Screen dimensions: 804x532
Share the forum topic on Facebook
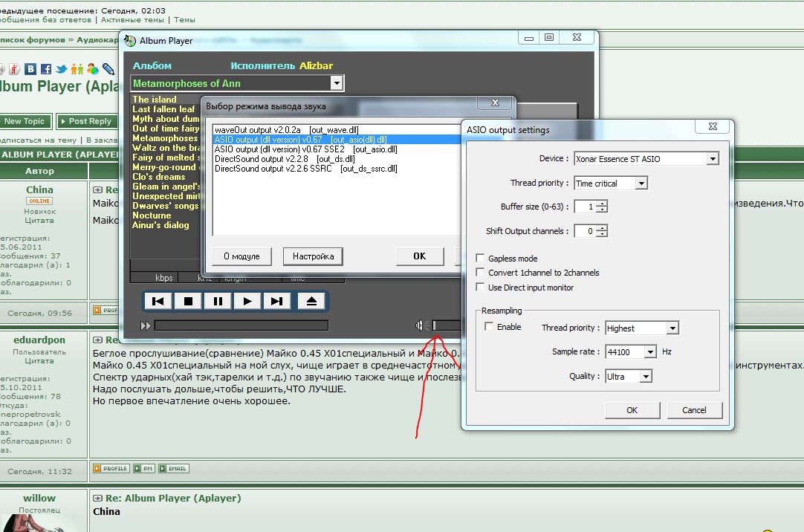[45, 69]
